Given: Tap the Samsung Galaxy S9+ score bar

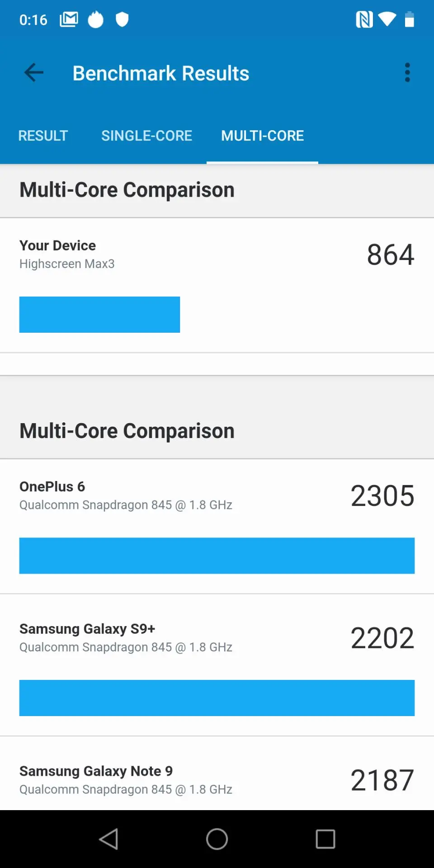Looking at the screenshot, I should tap(217, 698).
